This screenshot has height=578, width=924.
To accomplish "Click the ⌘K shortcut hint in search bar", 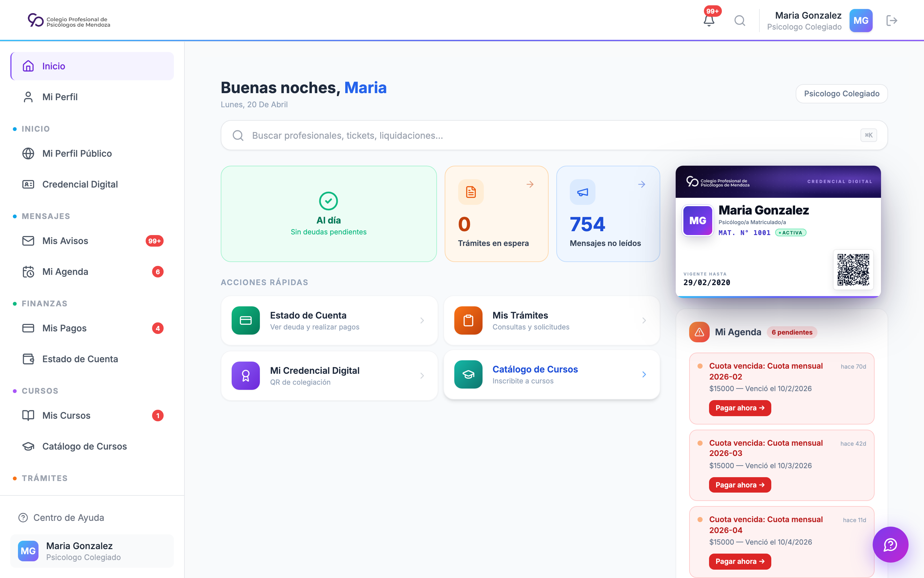I will [868, 135].
